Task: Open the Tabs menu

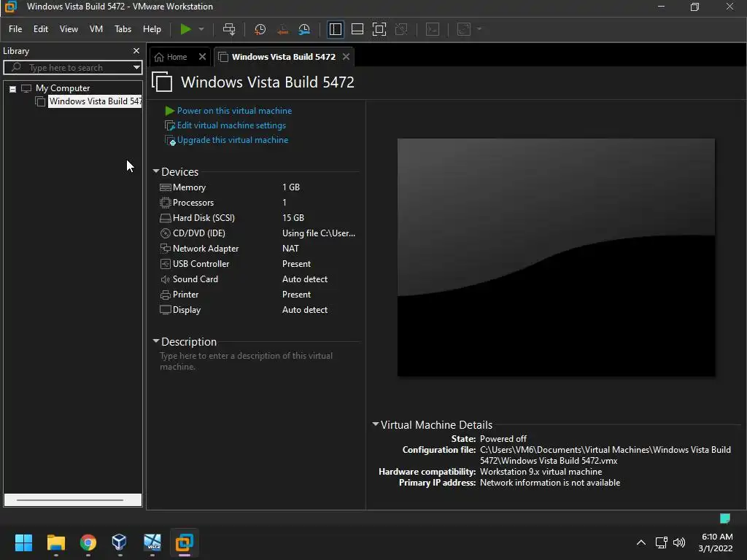Action: coord(123,29)
